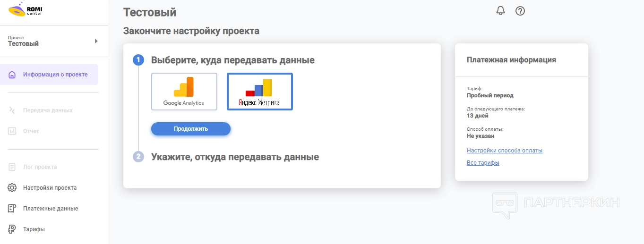Screen dimensions: 644x244
Task: Select Яндекс Метрика as data destination
Action: coord(259,92)
